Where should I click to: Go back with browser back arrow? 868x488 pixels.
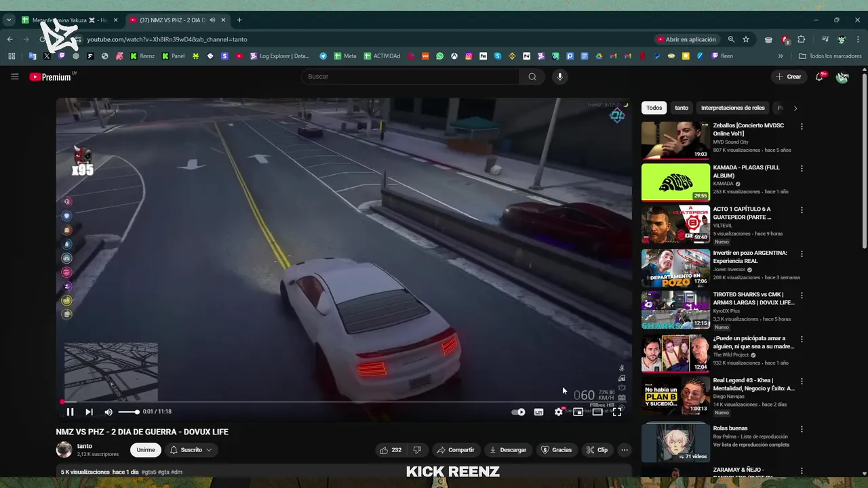point(10,39)
